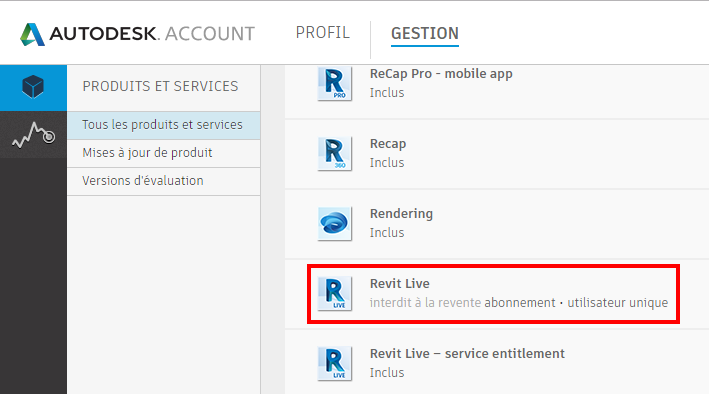Select Tous les produits et services

[163, 125]
